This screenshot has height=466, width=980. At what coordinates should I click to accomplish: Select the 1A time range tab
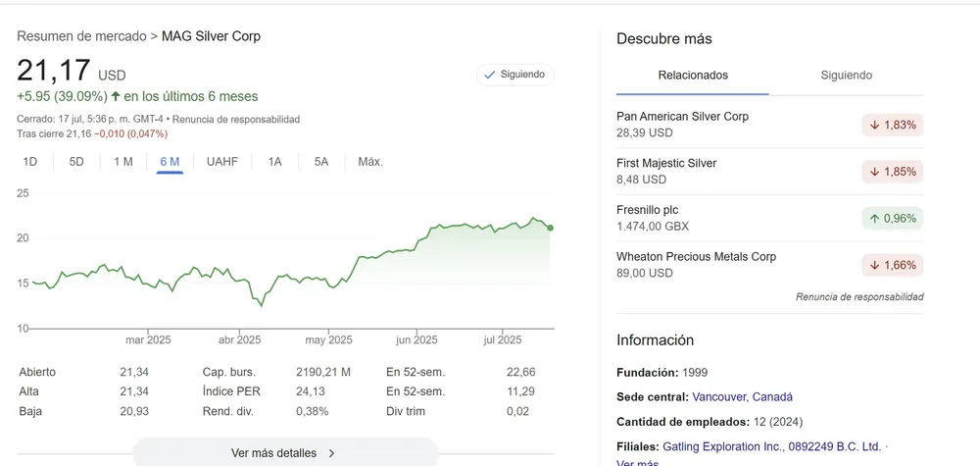(275, 162)
